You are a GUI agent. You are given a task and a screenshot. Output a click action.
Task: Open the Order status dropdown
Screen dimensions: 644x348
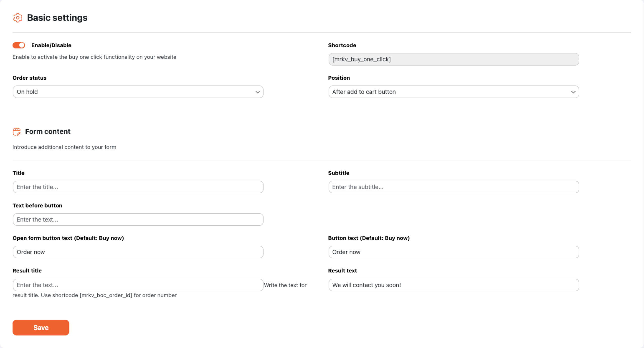138,92
